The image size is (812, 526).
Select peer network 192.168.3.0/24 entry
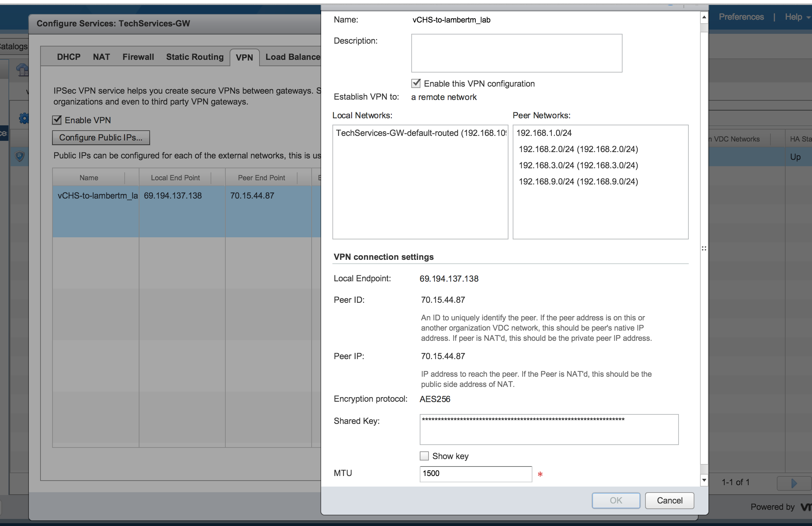point(578,165)
